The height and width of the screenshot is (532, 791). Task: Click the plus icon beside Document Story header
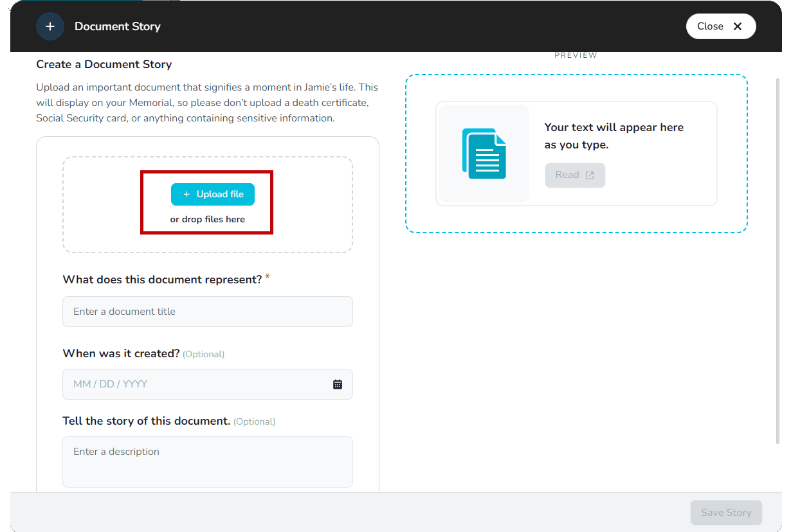[50, 26]
